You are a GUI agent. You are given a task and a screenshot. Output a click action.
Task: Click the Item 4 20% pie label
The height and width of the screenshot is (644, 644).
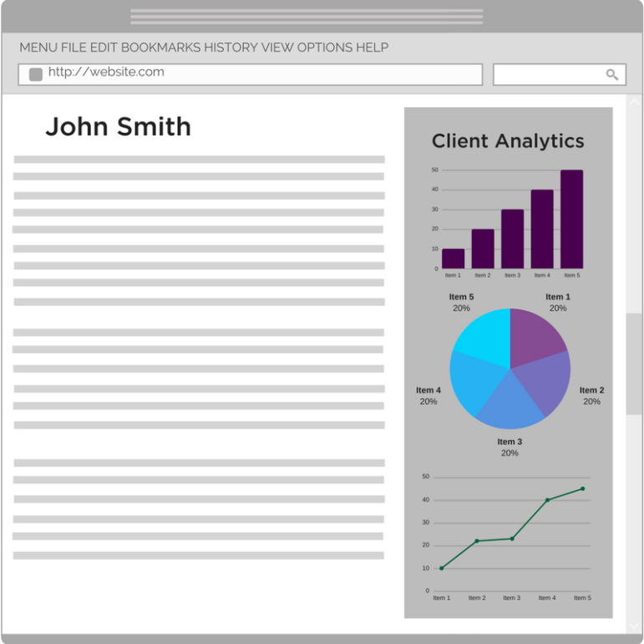point(428,396)
